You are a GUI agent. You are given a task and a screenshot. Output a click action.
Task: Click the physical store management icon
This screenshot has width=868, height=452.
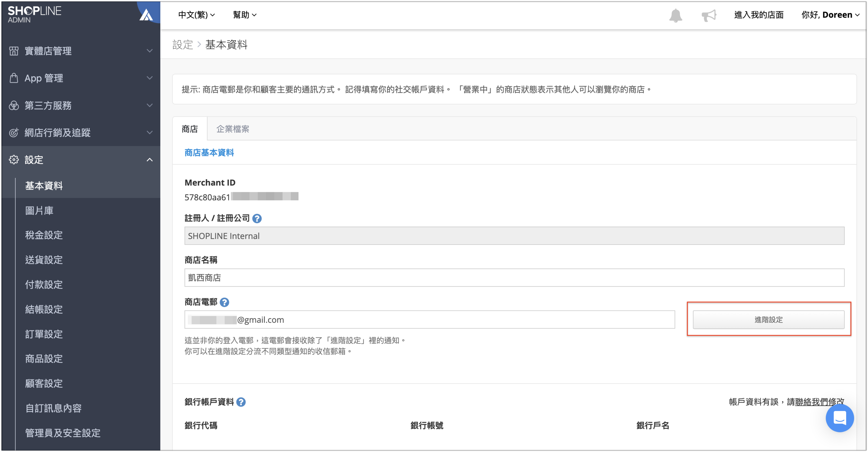pyautogui.click(x=14, y=51)
